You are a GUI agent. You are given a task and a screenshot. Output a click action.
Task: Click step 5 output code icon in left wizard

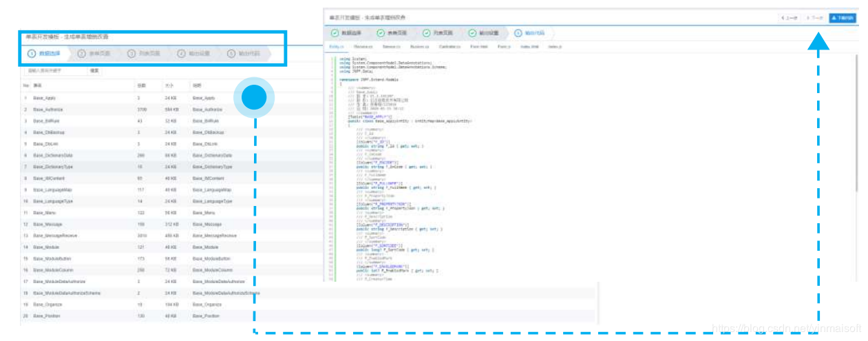pos(231,53)
